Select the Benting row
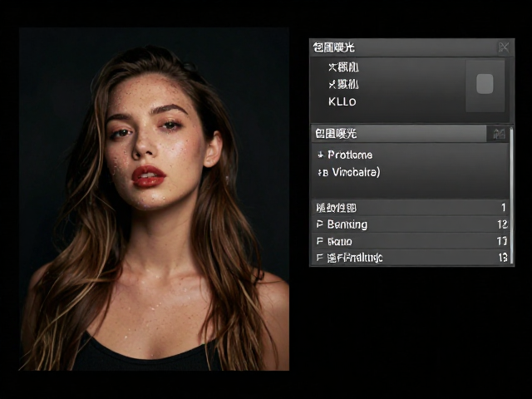 pyautogui.click(x=410, y=224)
